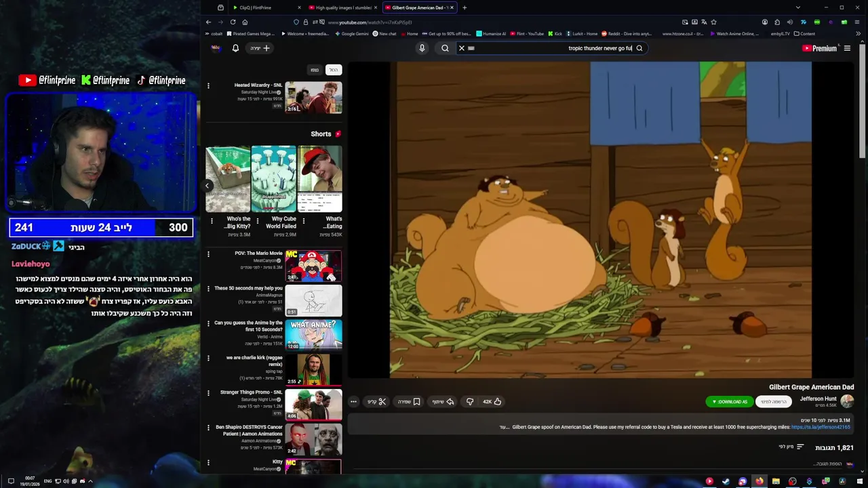Screen dimensions: 868x488
Task: Open options menu for 'These 50 seconds may help you'
Action: point(208,288)
